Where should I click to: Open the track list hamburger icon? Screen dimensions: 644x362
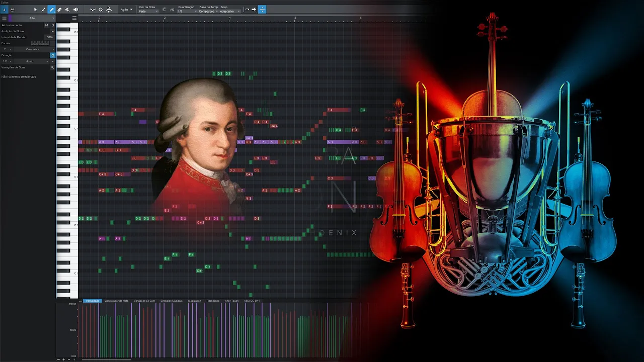(5, 18)
